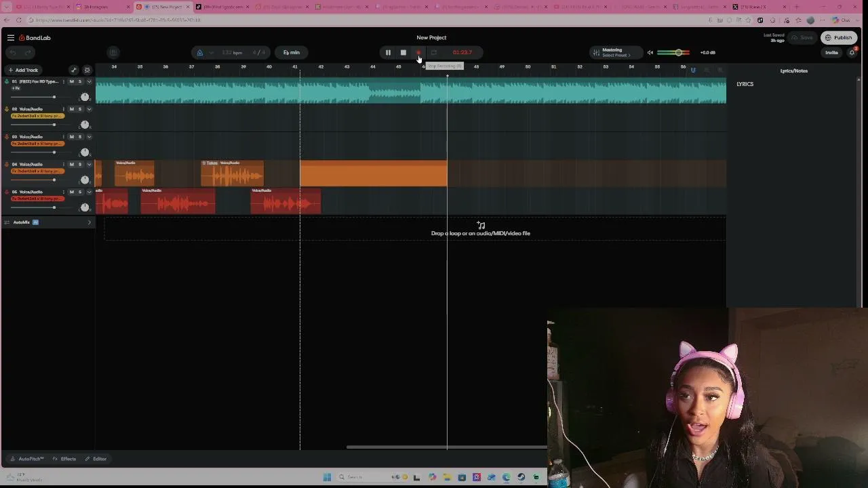868x488 pixels.
Task: Open File Explorer from the taskbar
Action: coord(447,477)
